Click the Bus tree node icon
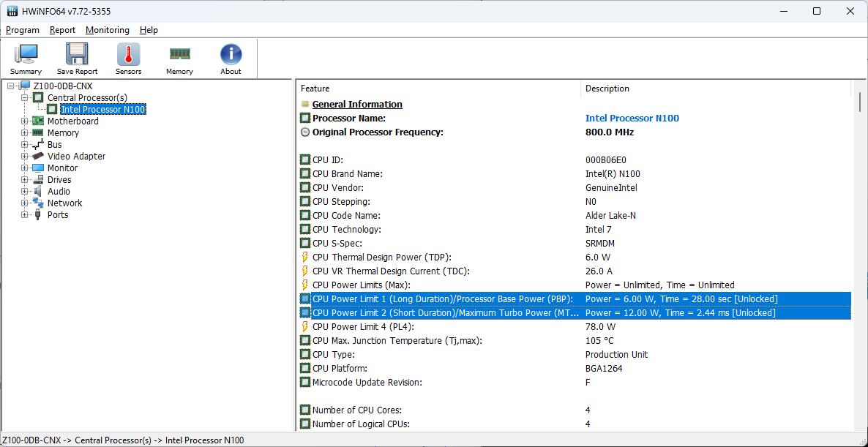This screenshot has height=447, width=868. [38, 144]
